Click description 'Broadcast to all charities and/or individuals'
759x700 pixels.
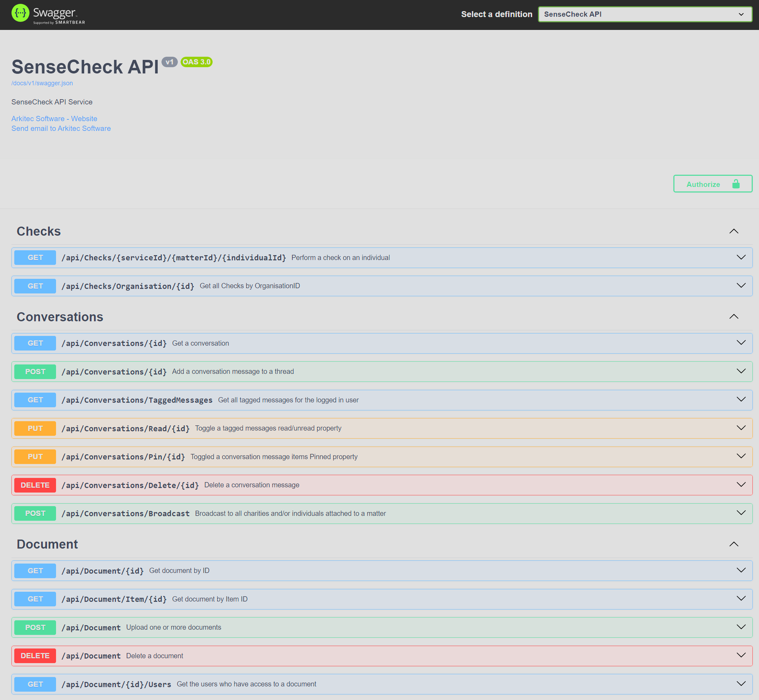pos(291,514)
